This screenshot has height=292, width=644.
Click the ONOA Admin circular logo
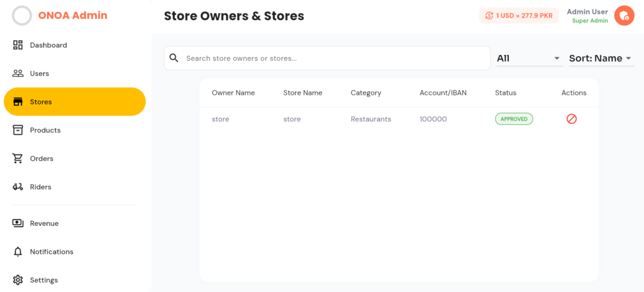(22, 16)
